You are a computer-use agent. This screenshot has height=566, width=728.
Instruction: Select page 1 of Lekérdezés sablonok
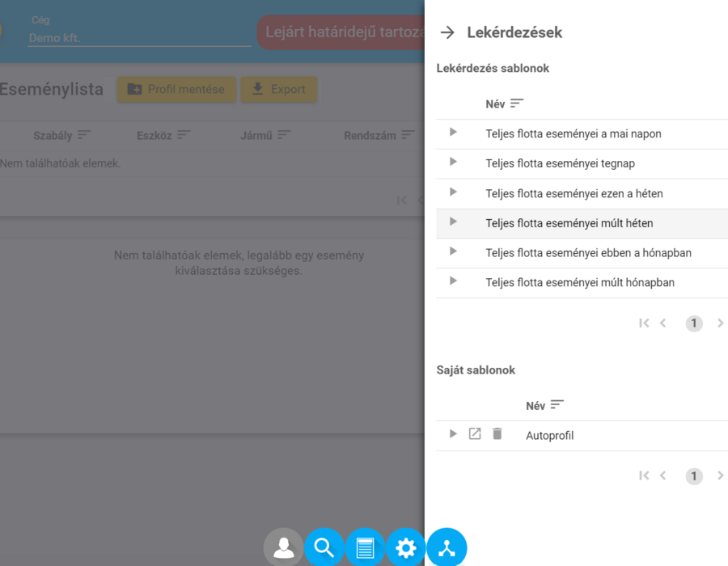pyautogui.click(x=694, y=323)
